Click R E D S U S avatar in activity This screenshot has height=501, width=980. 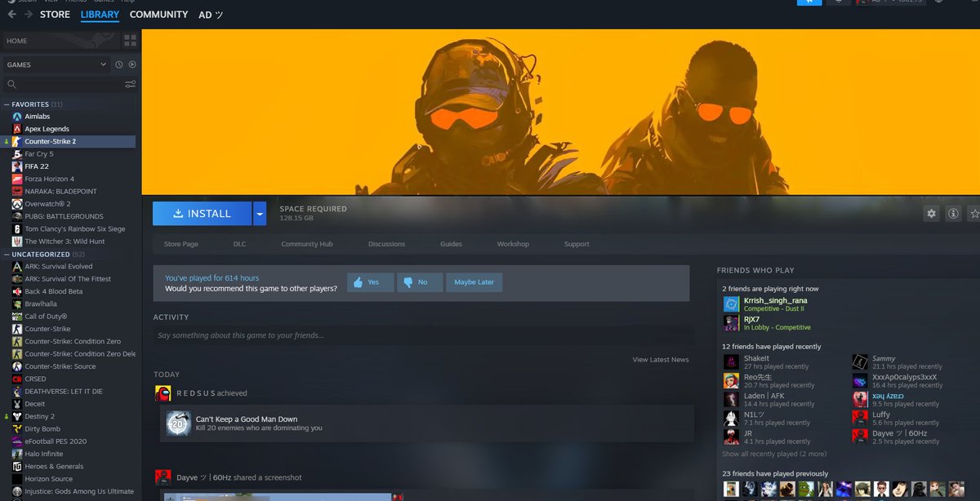(163, 393)
